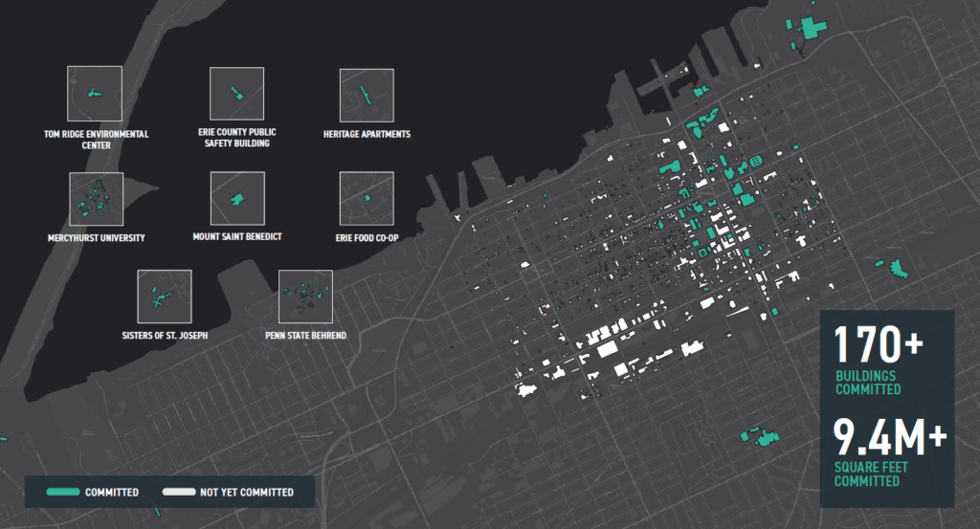Click the Mount Saint Benedict thumbnail
980x529 pixels.
pos(237,199)
